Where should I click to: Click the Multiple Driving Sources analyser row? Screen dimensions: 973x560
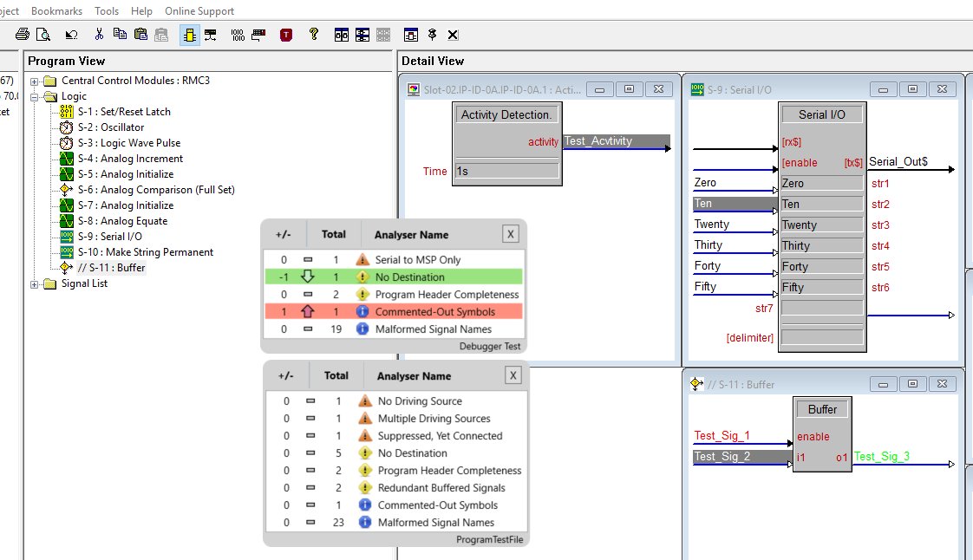pyautogui.click(x=396, y=419)
